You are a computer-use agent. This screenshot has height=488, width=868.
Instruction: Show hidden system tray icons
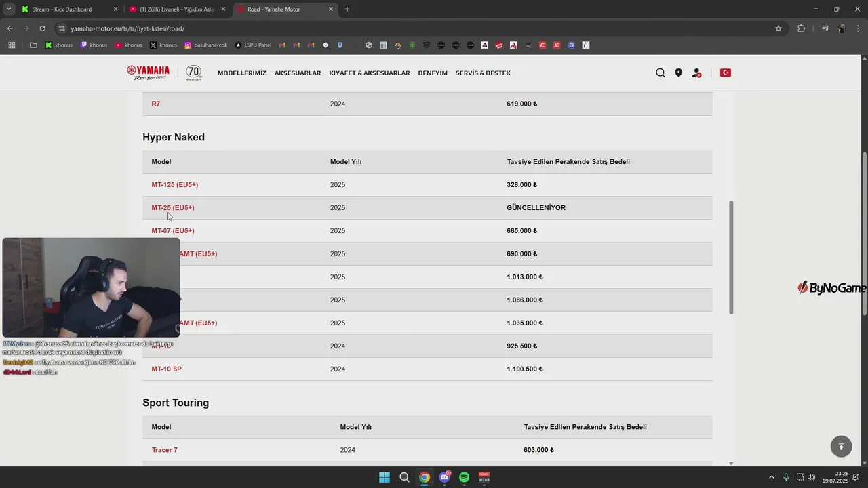771,477
